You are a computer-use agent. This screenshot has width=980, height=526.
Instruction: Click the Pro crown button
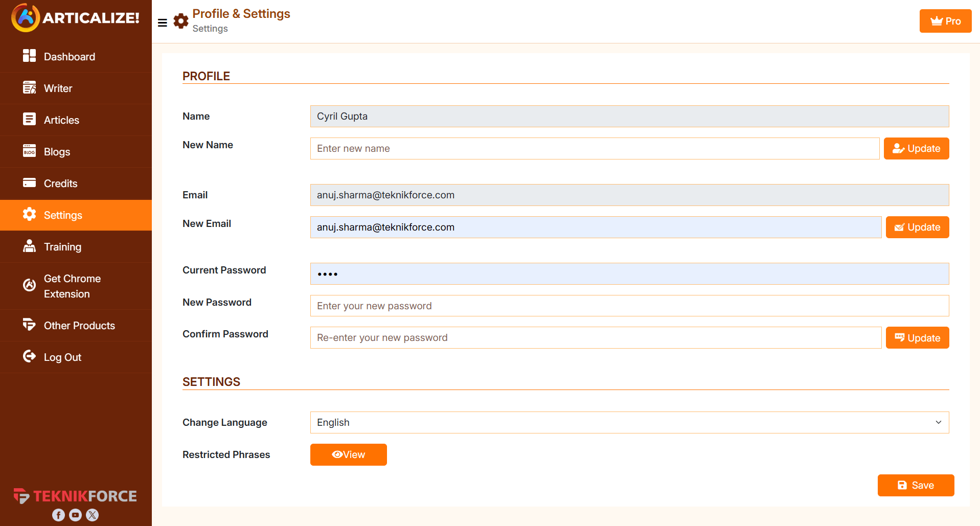coord(945,21)
